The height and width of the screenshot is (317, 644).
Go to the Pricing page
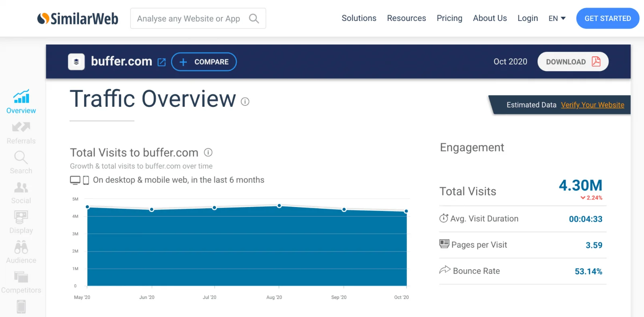(450, 18)
